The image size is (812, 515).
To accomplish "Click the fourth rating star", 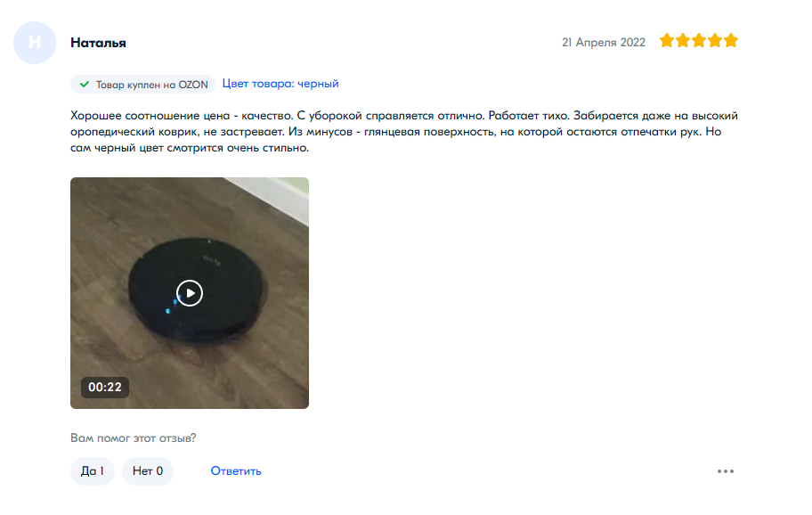I will tap(715, 40).
